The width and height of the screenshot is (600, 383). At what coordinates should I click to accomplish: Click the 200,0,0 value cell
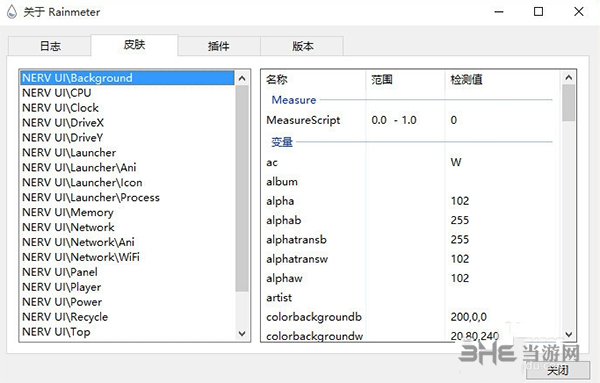coord(468,317)
